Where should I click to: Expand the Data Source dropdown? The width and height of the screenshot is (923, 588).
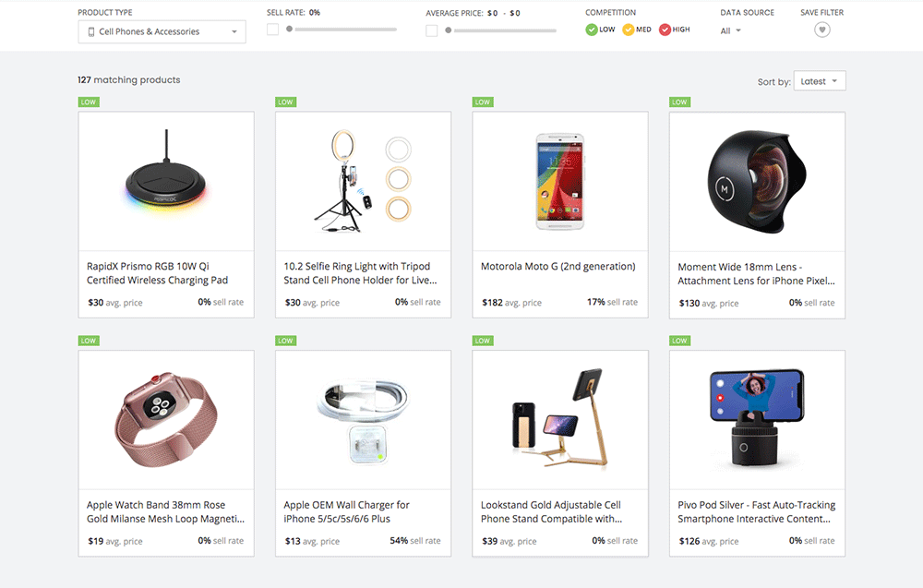(x=731, y=30)
